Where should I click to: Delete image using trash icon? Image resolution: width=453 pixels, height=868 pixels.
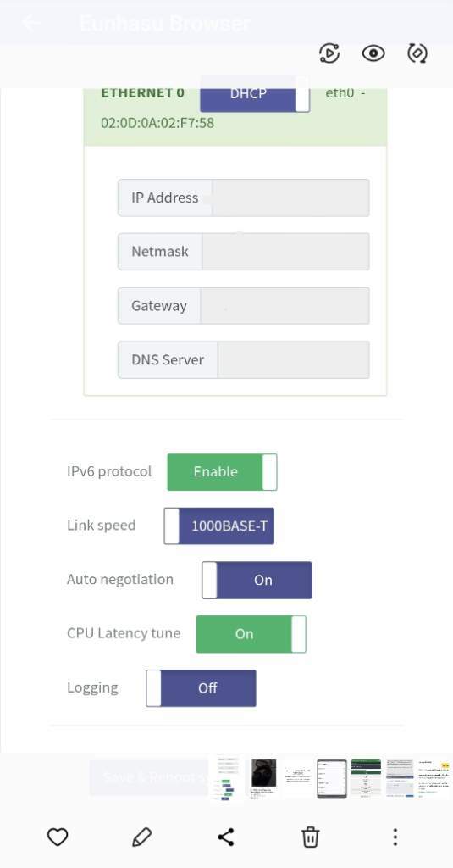[310, 837]
